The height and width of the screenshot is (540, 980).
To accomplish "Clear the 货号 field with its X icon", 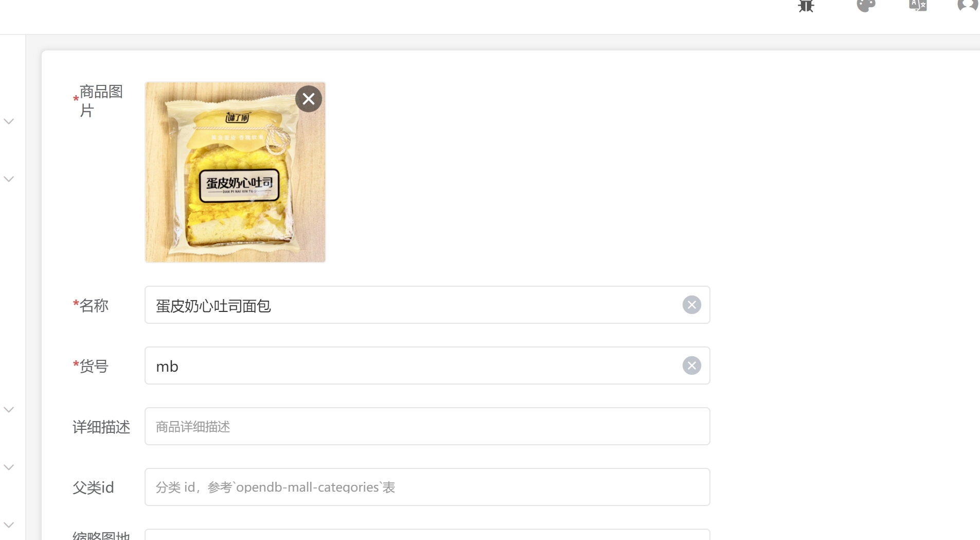I will [692, 365].
